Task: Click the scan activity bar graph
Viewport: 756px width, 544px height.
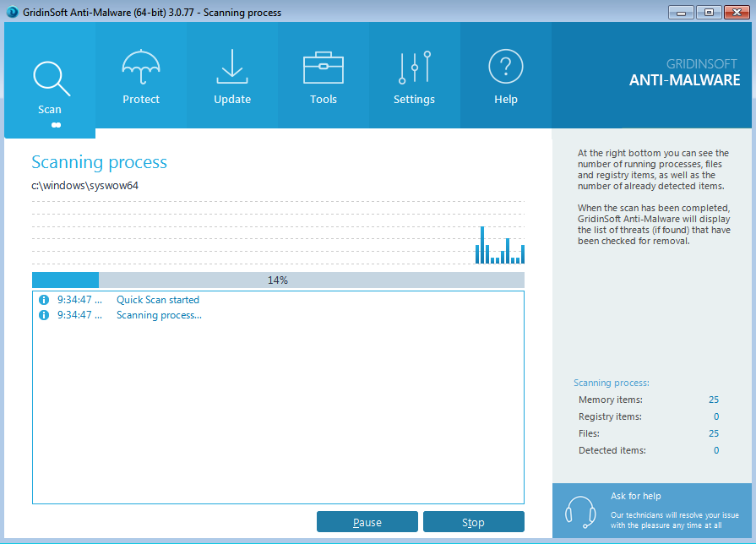Action: pyautogui.click(x=499, y=245)
